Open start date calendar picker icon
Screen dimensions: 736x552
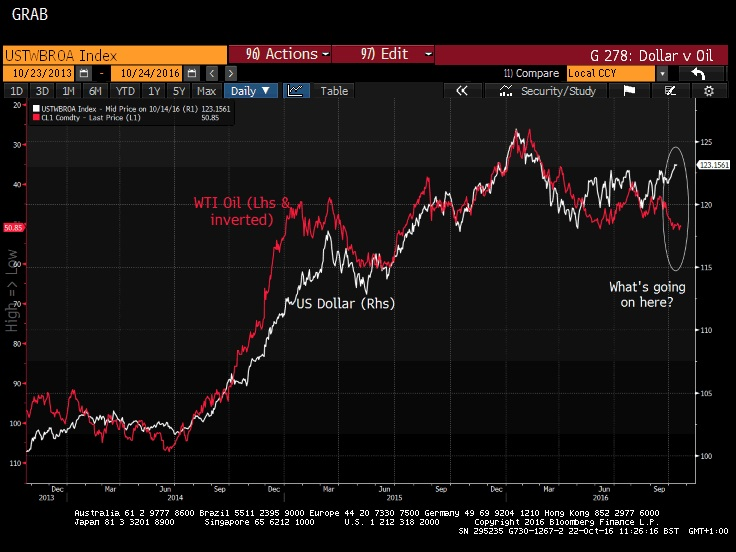pyautogui.click(x=84, y=73)
